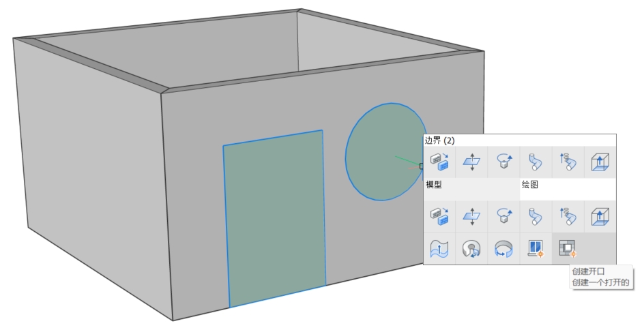Screen dimensions: 644x330
Task: Select the bent pipe sweep icon under 边界 (2)
Action: click(x=536, y=162)
